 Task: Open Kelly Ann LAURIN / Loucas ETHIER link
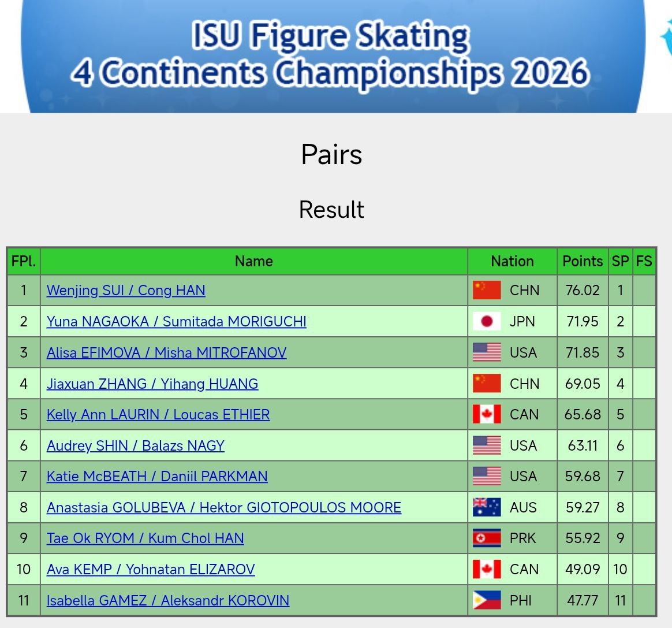(x=158, y=414)
